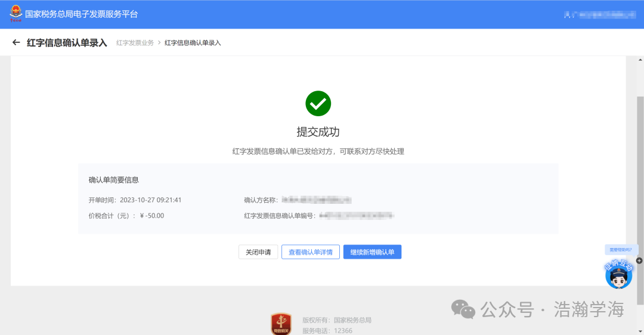Image resolution: width=644 pixels, height=335 pixels.
Task: Click the red footer emblem icon
Action: tap(281, 324)
